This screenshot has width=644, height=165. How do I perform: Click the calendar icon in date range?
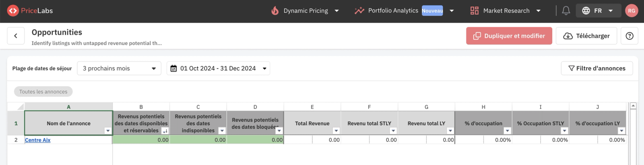tap(173, 68)
